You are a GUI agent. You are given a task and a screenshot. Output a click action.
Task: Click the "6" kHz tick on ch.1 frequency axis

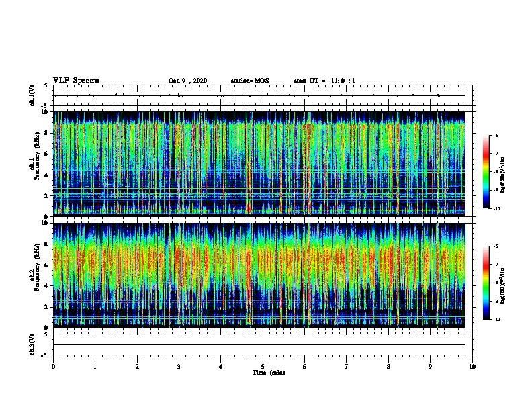click(x=47, y=154)
